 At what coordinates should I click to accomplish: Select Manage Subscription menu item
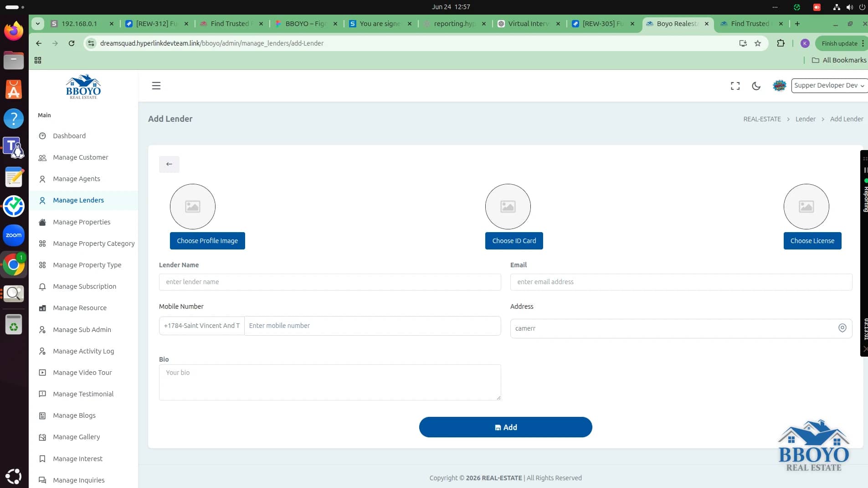click(x=84, y=286)
